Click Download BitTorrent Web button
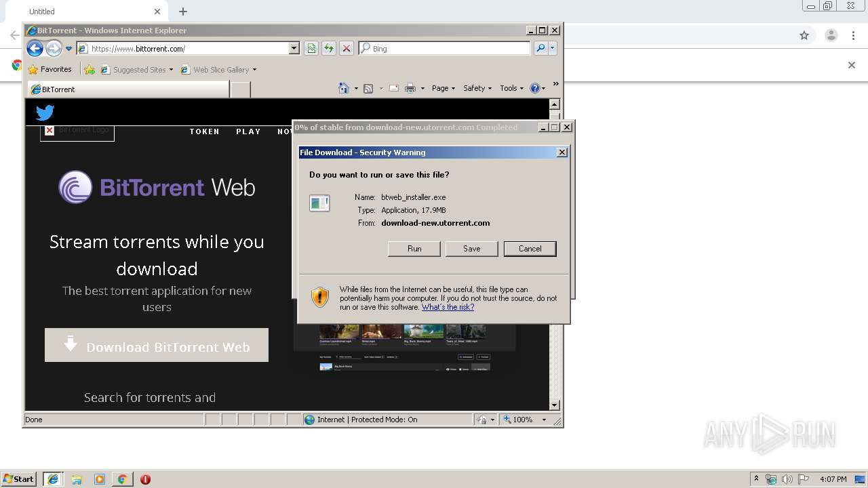The image size is (868, 488). 157,345
